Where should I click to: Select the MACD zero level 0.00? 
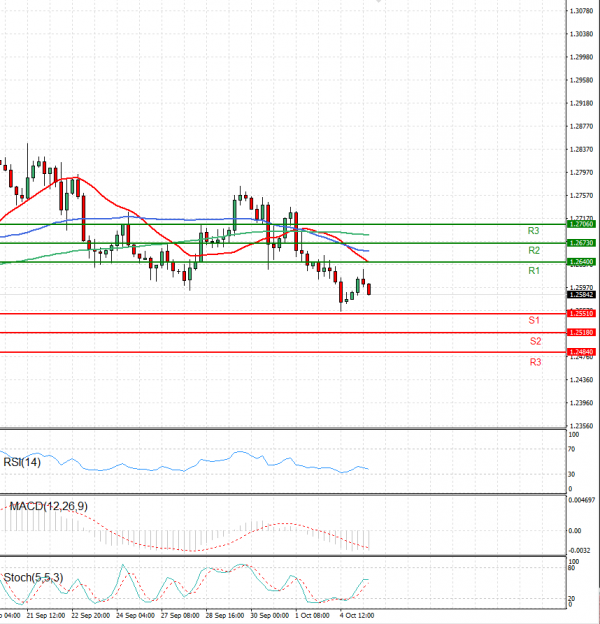coord(575,530)
